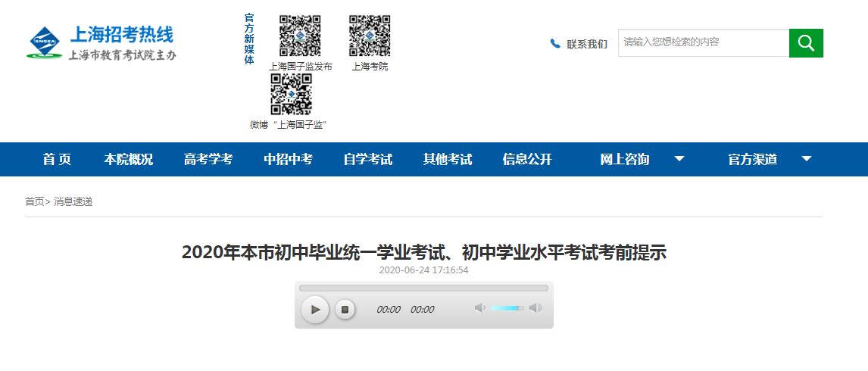Click the green search magnifier button
The height and width of the screenshot is (371, 868).
[806, 43]
